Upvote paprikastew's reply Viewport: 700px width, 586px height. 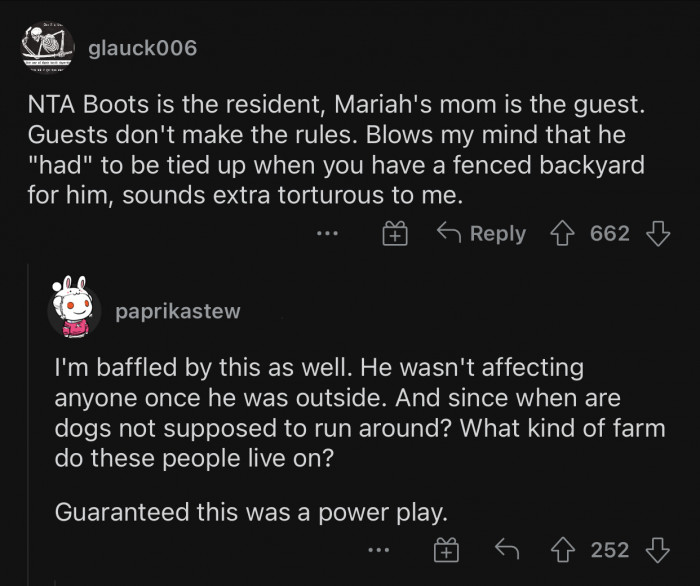click(x=566, y=549)
